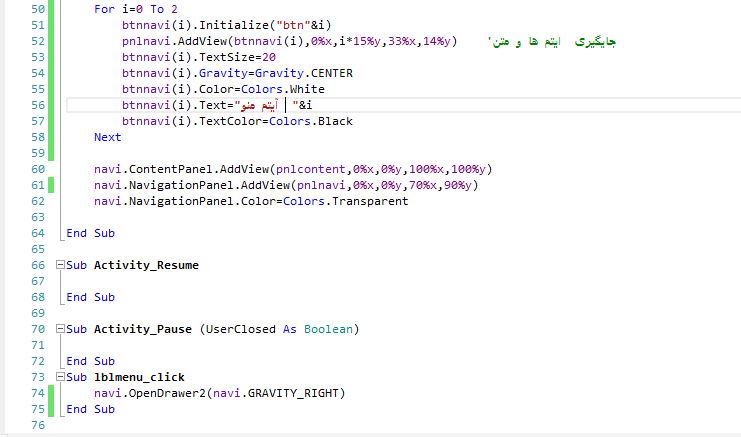Click "End Sub" on line 64
The width and height of the screenshot is (741, 437).
[x=90, y=233]
